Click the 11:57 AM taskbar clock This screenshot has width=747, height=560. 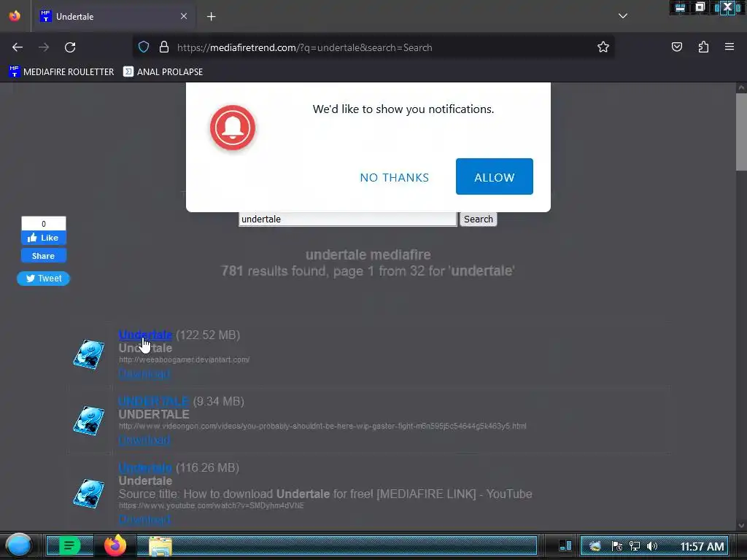click(703, 546)
